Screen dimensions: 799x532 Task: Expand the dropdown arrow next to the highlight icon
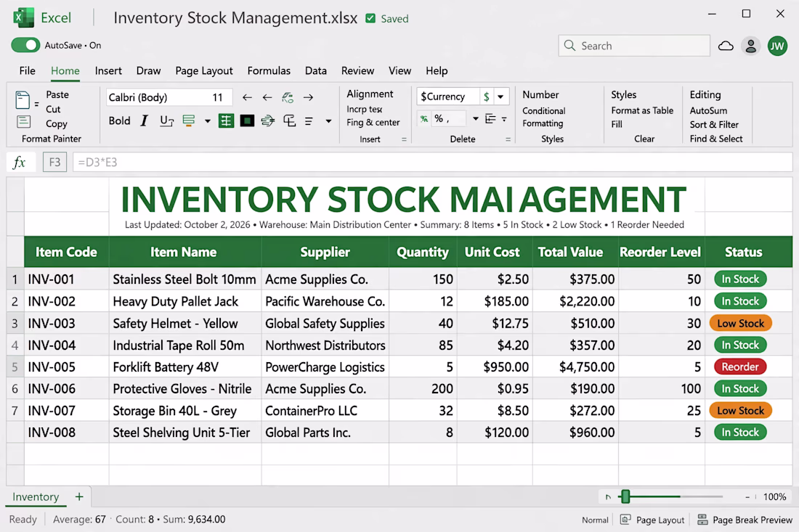click(208, 121)
